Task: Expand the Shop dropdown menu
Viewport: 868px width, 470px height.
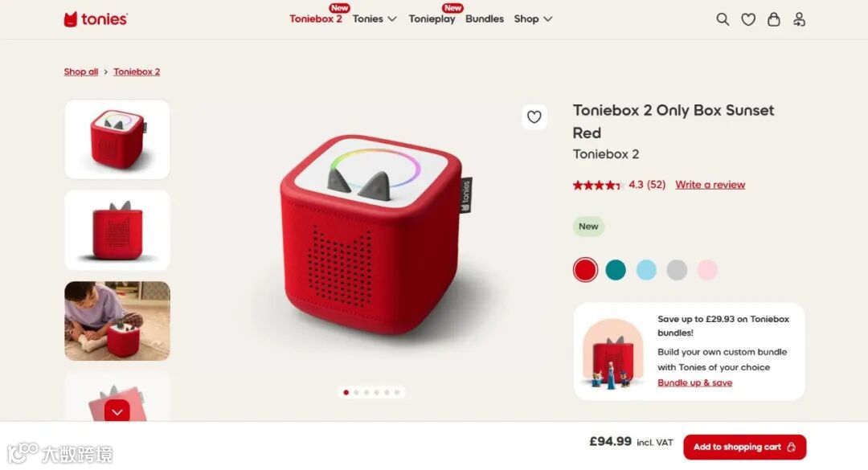Action: click(x=533, y=18)
